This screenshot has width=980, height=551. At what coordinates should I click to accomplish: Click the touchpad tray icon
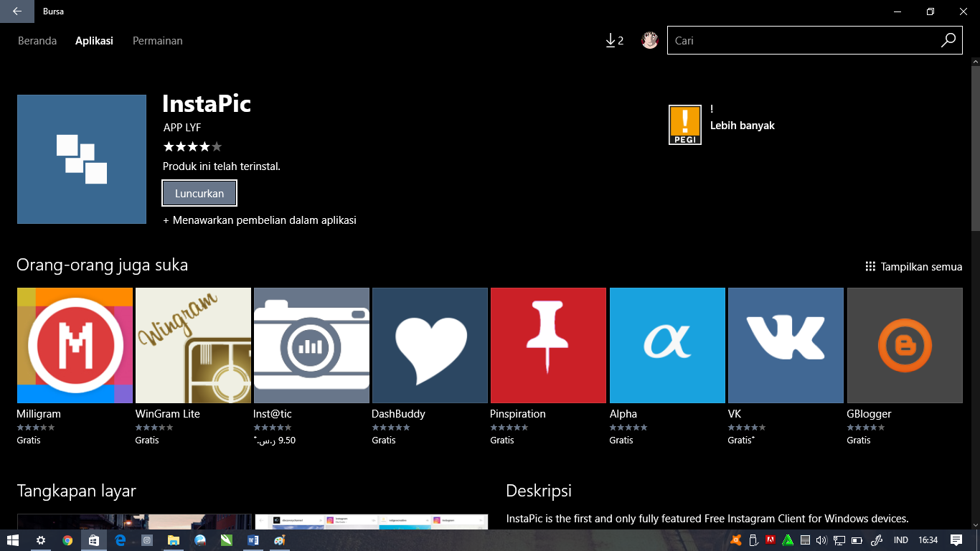coord(805,540)
